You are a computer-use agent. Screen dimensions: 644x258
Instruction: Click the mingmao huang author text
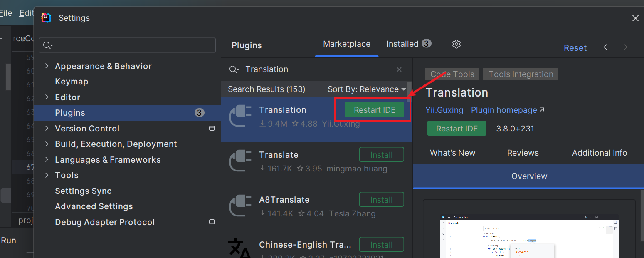point(357,169)
